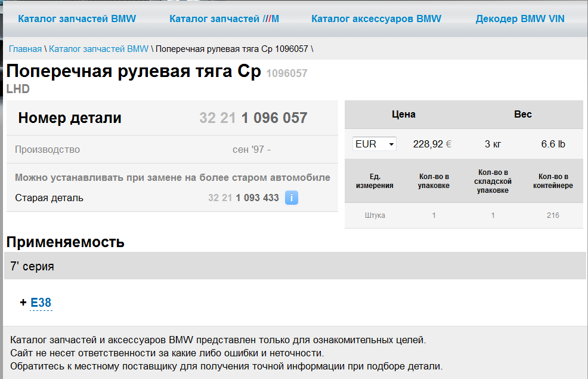Open Каталог аксессуаров BMW menu item
Image resolution: width=588 pixels, height=379 pixels.
coord(376,19)
